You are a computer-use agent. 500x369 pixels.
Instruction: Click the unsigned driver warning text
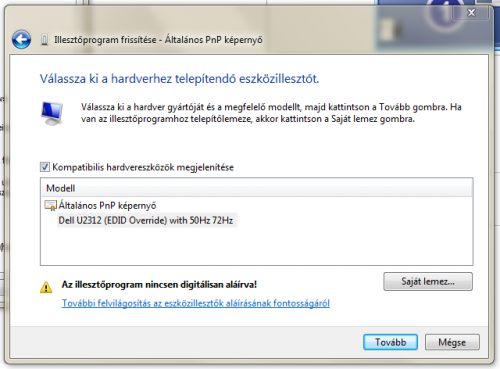click(x=159, y=285)
